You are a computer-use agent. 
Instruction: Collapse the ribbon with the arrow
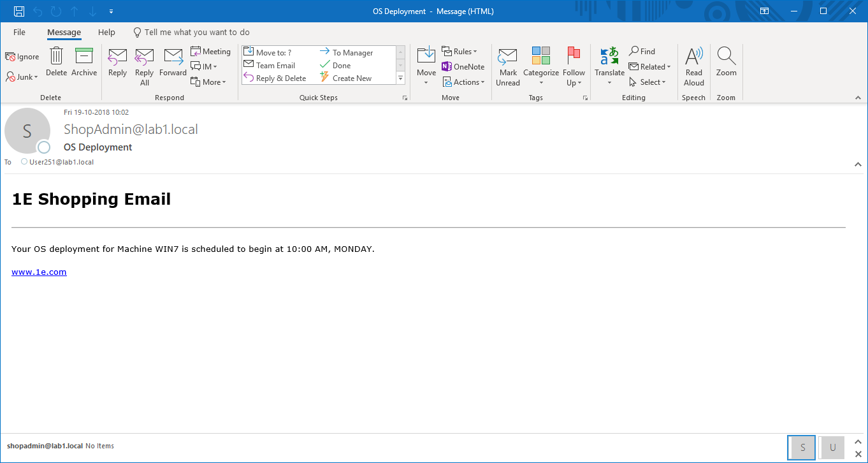[x=858, y=98]
